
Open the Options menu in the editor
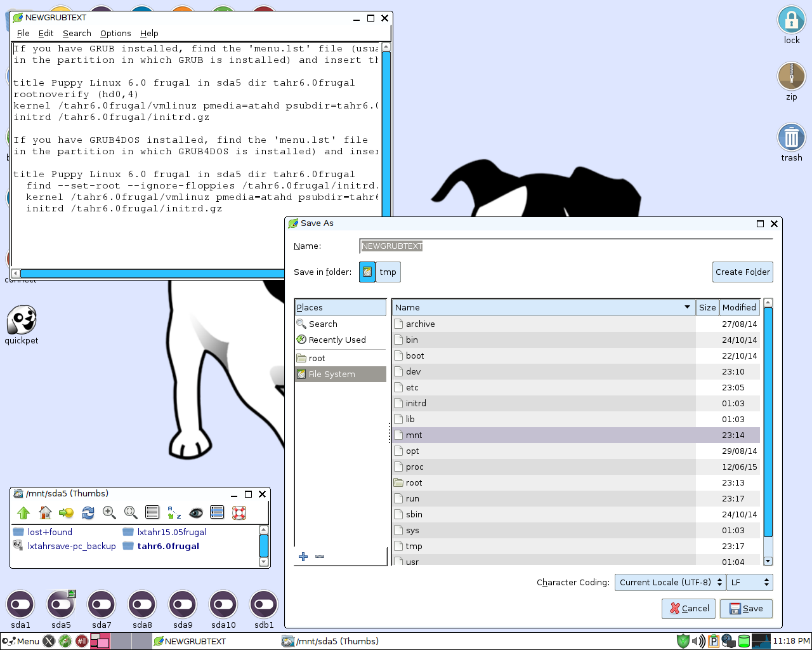click(x=115, y=33)
